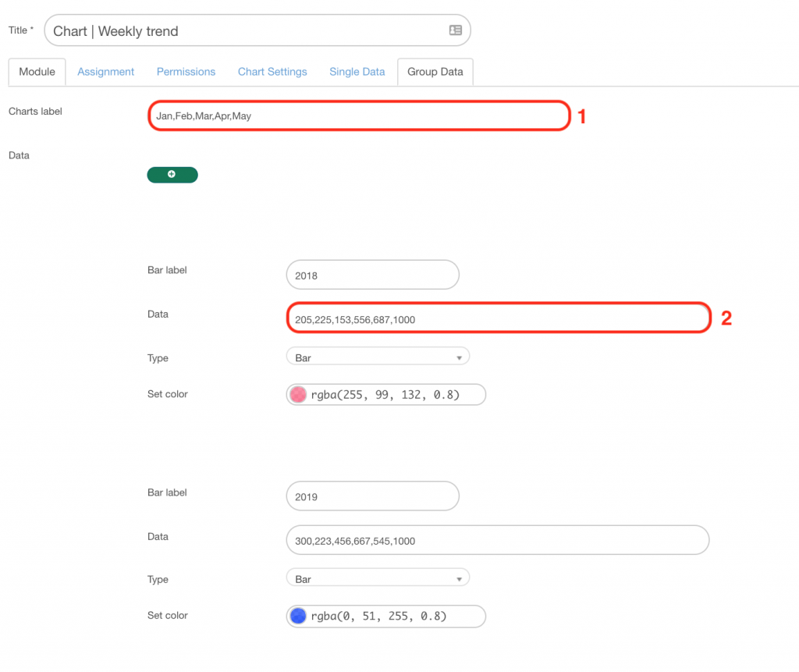This screenshot has width=799, height=672.
Task: Open the Type dropdown for the 2018 set
Action: 378,357
